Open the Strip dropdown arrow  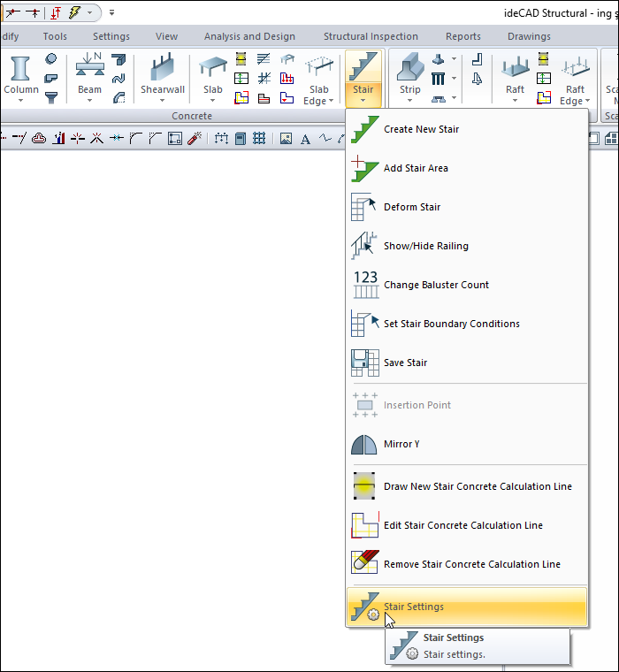(x=409, y=101)
